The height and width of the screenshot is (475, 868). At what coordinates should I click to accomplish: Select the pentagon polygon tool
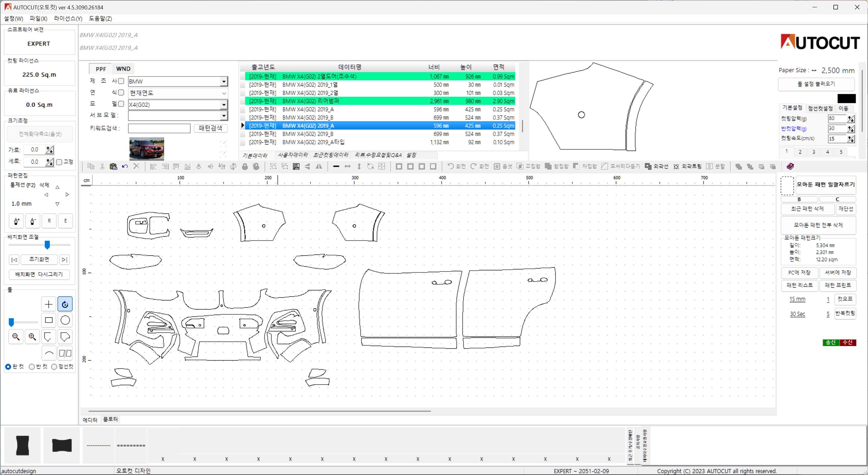click(x=65, y=337)
